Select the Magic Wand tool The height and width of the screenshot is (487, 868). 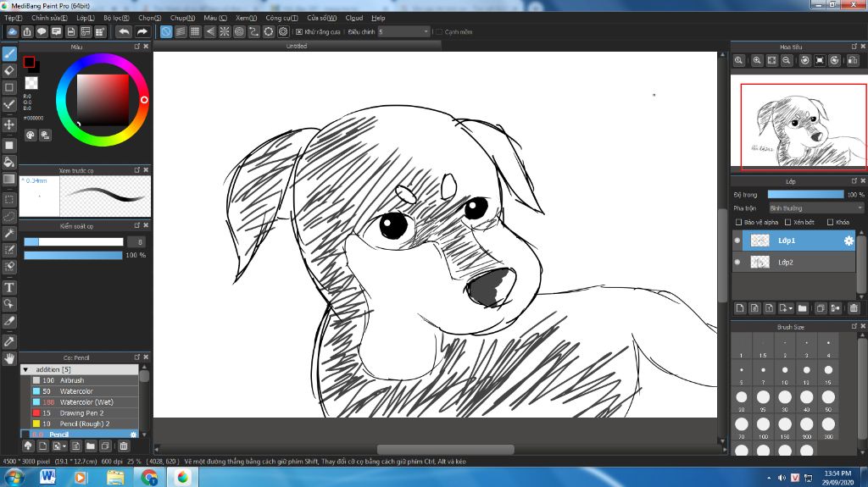point(9,234)
